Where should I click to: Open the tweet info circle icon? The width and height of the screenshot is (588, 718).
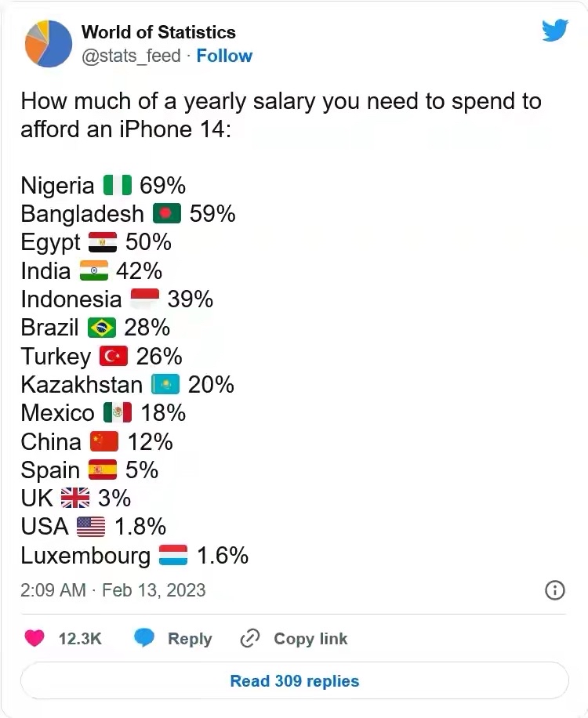coord(554,589)
